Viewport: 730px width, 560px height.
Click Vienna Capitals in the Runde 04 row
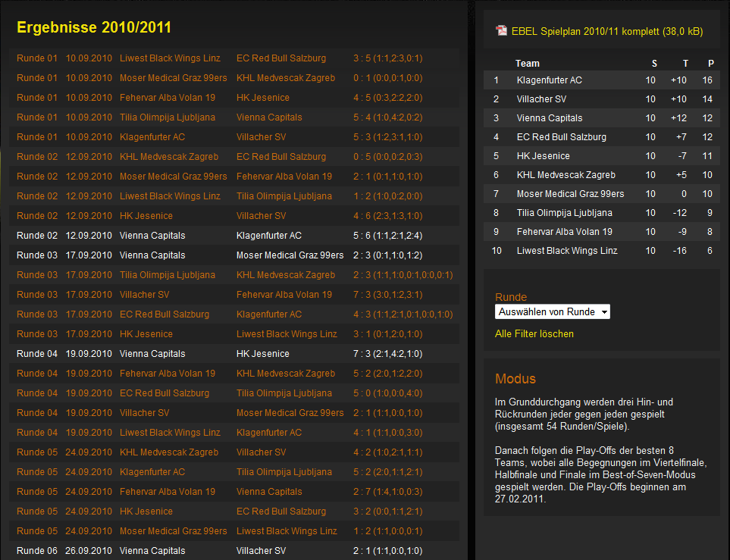tap(152, 354)
